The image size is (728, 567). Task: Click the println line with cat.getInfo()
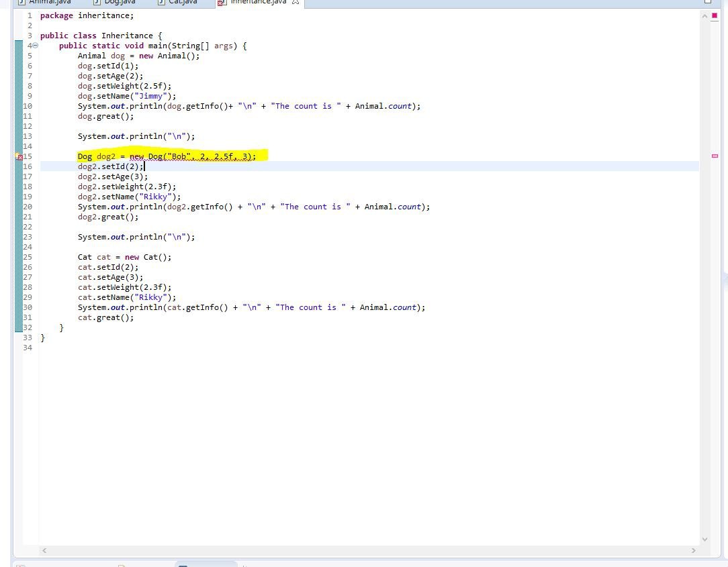click(x=252, y=307)
